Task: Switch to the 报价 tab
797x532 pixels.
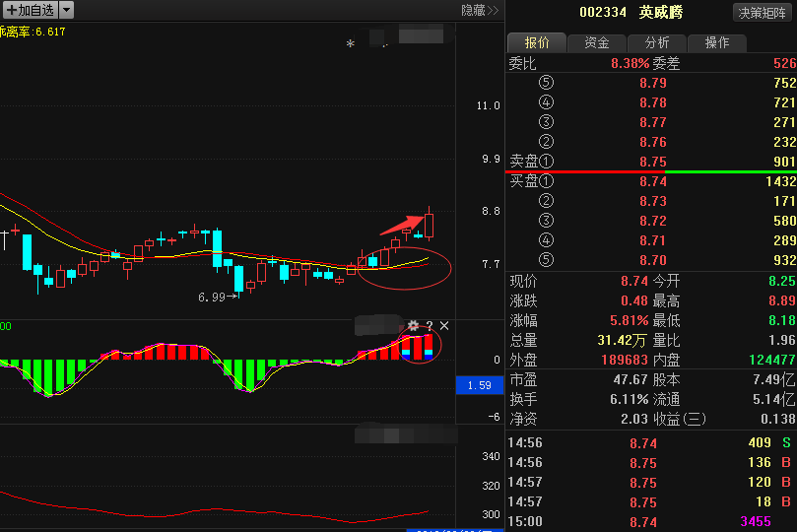Action: pos(537,42)
